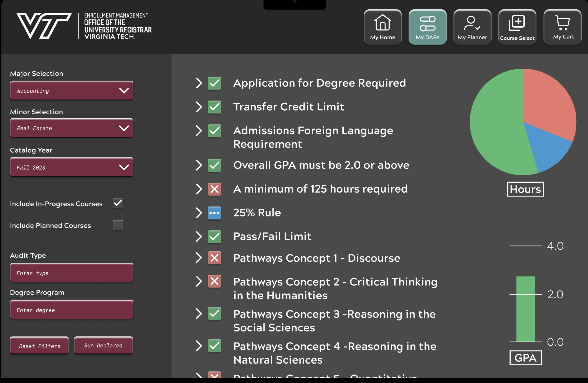The width and height of the screenshot is (588, 383).
Task: Open the Real Estate minor dropdown
Action: pyautogui.click(x=72, y=128)
